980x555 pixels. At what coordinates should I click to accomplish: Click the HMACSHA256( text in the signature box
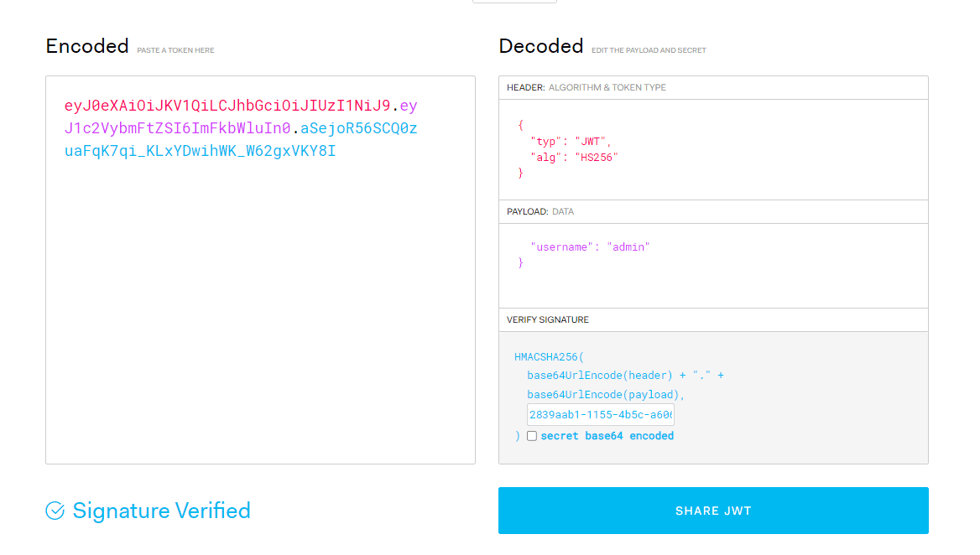(x=552, y=357)
